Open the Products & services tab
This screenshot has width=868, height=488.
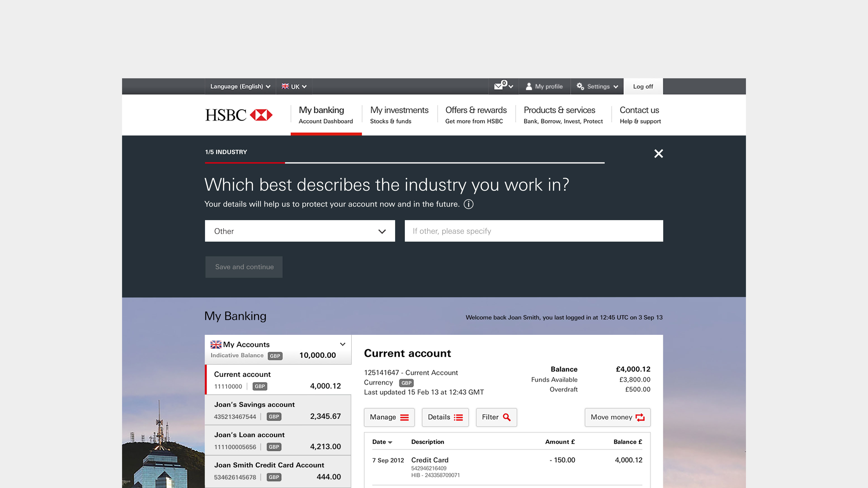563,115
